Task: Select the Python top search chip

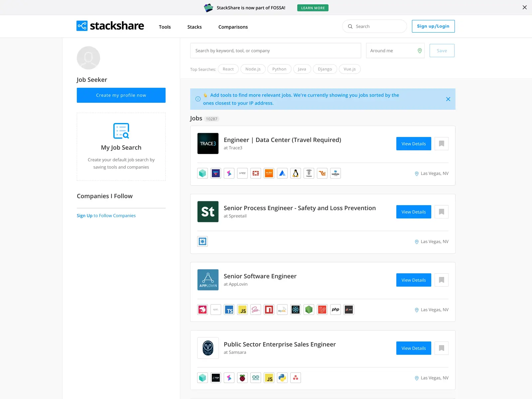Action: pyautogui.click(x=279, y=69)
